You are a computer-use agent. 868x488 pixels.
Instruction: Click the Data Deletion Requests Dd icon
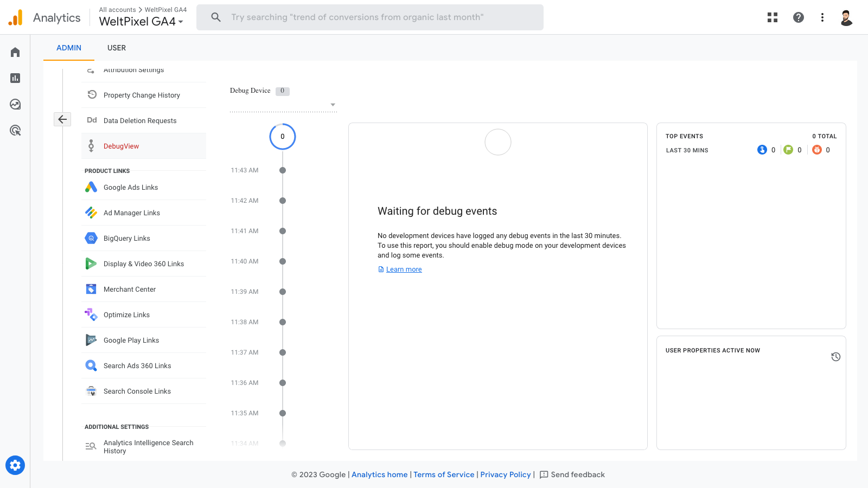coord(92,120)
